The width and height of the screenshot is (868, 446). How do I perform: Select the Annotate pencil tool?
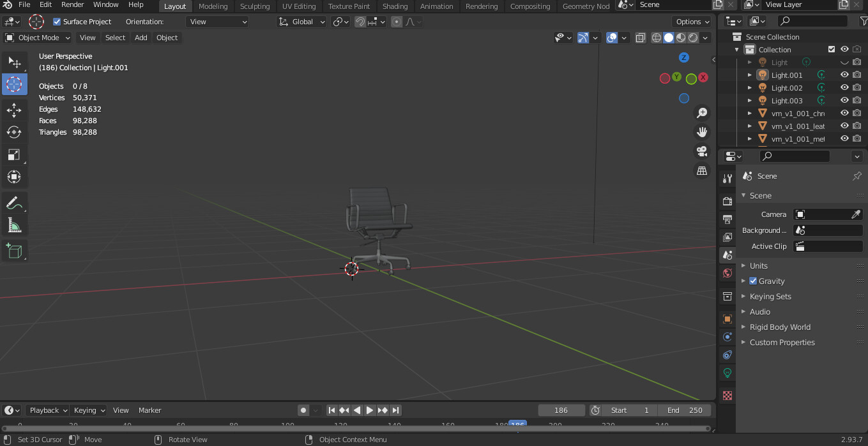15,203
